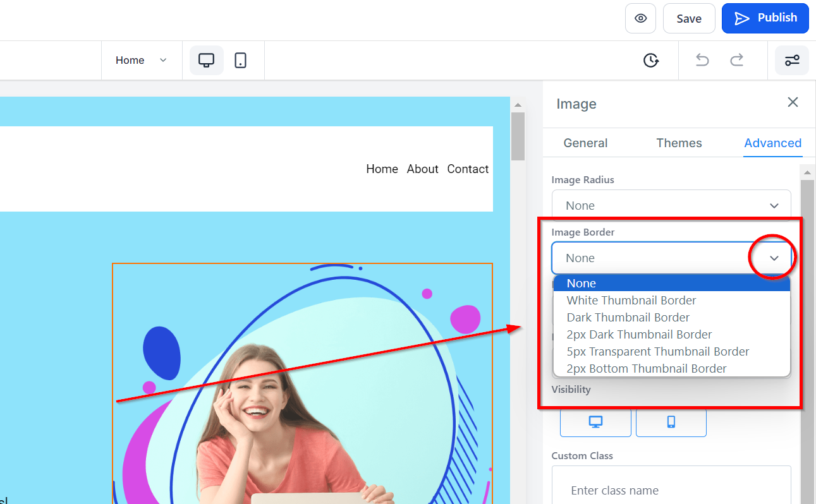This screenshot has height=504, width=816.
Task: Open the About navigation link
Action: coord(422,169)
